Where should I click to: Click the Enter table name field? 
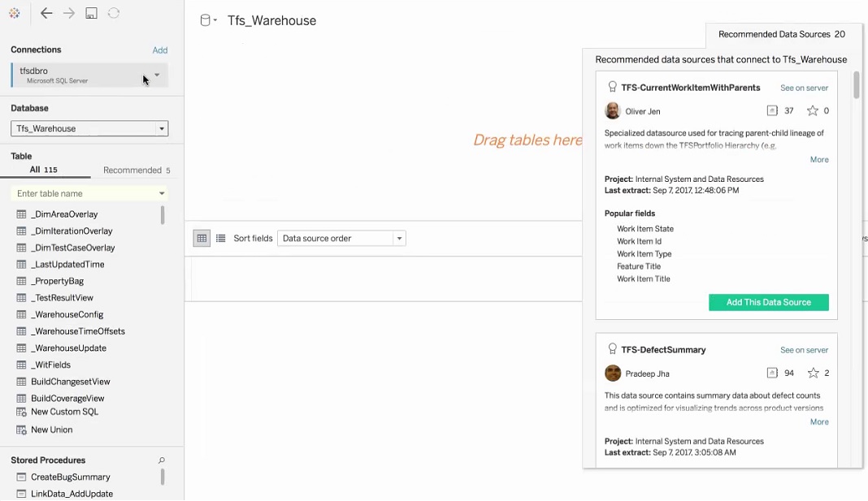85,193
